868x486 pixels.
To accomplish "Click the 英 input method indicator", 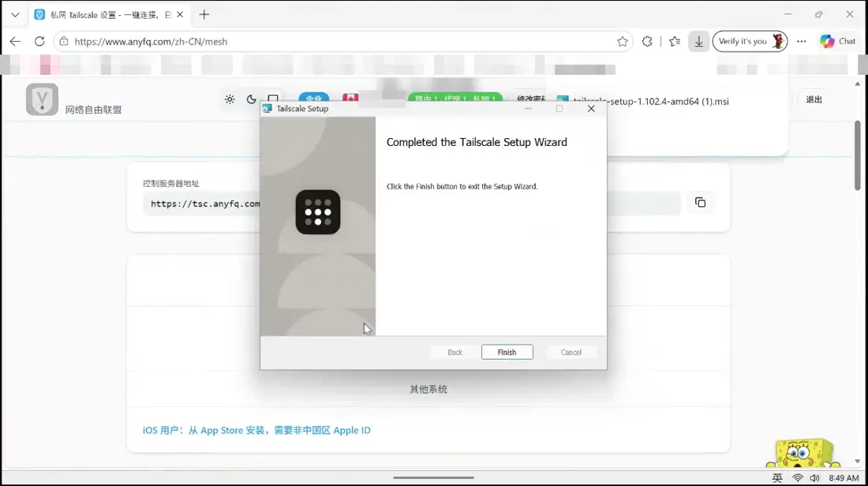I will click(x=777, y=477).
